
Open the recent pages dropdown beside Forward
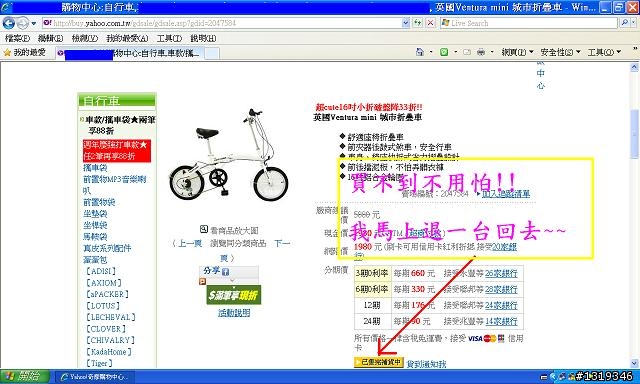tap(34, 23)
